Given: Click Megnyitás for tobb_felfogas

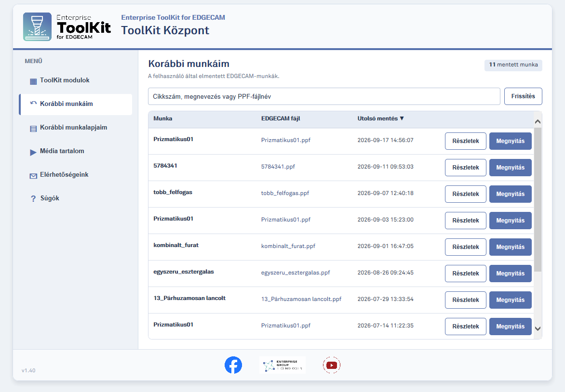Looking at the screenshot, I should [510, 194].
